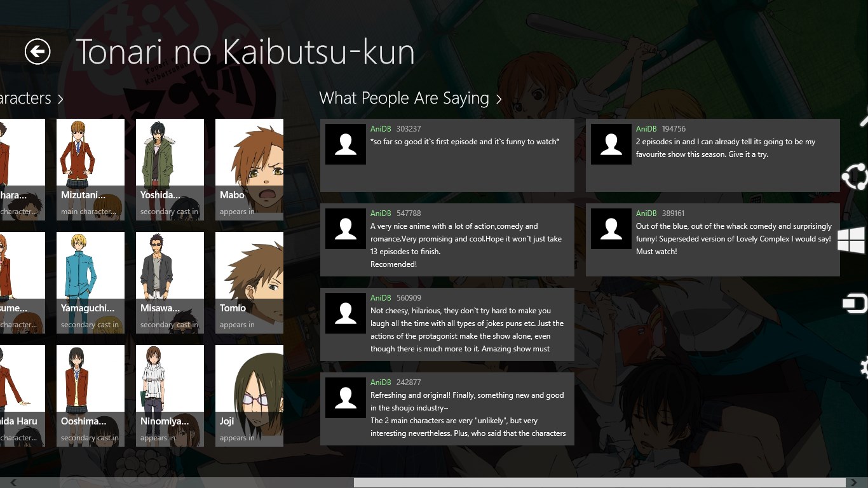868x488 pixels.
Task: Open the Devices charm icon
Action: [855, 303]
